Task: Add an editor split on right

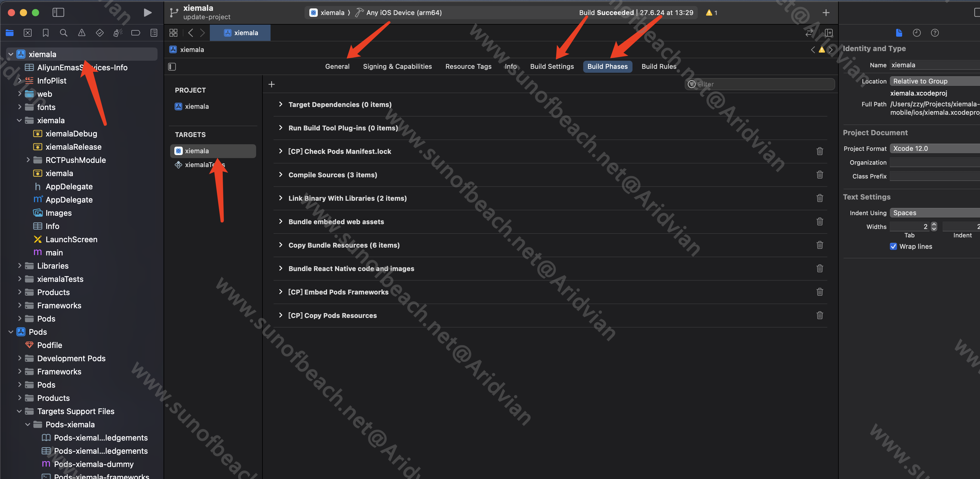Action: [828, 33]
